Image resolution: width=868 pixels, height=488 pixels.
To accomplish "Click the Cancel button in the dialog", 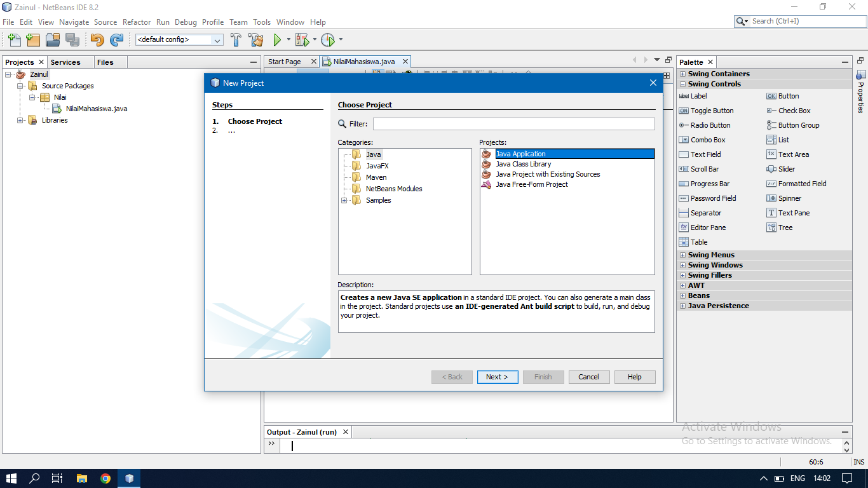I will coord(589,377).
